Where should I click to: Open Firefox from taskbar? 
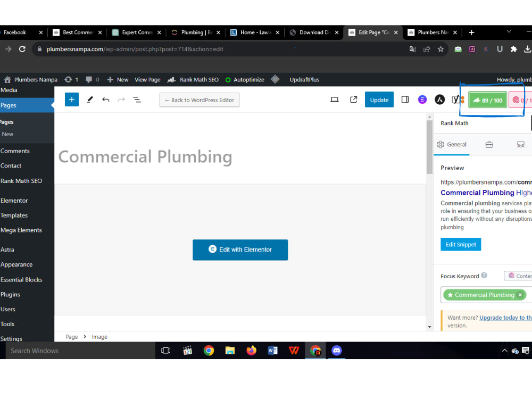coord(251,351)
